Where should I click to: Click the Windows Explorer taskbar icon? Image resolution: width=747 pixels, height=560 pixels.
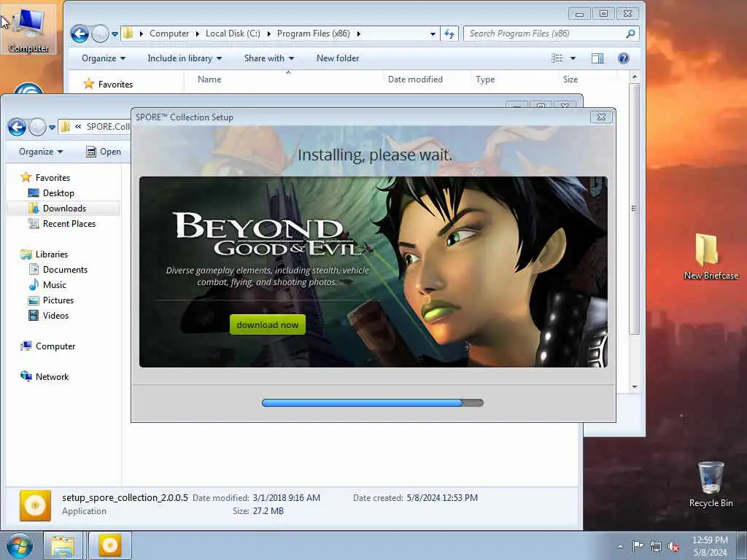pyautogui.click(x=63, y=545)
